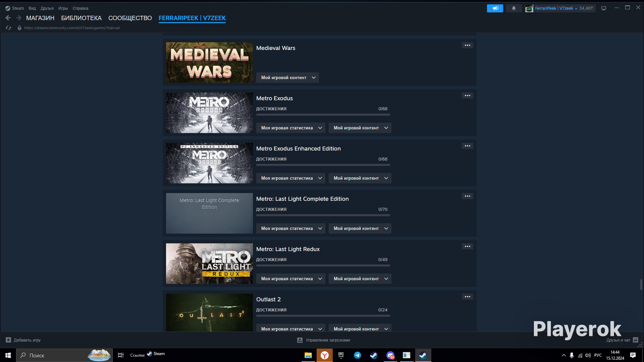Image resolution: width=644 pixels, height=362 pixels.
Task: Open the notifications bell
Action: pyautogui.click(x=514, y=8)
